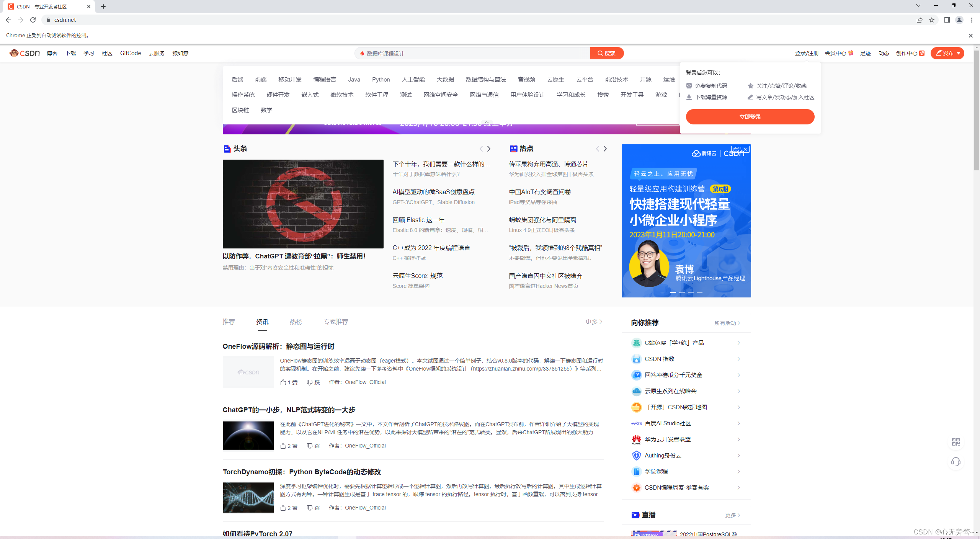
Task: Collapse the category navigation panel chevron
Action: tap(487, 122)
